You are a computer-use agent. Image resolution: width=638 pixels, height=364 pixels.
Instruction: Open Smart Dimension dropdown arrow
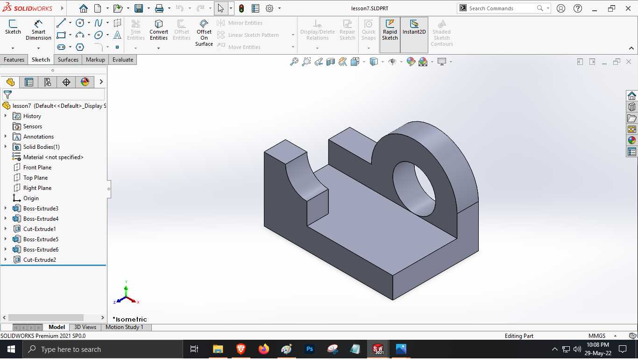[38, 48]
